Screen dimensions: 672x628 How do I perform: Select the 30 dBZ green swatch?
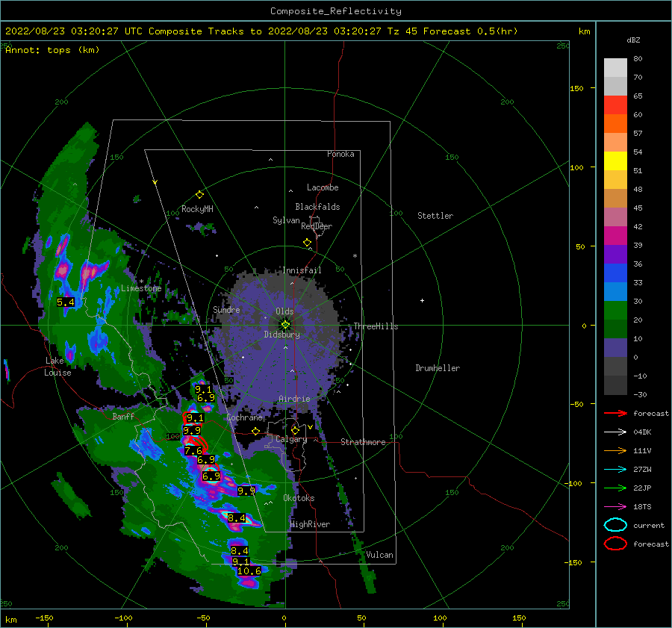tap(615, 310)
